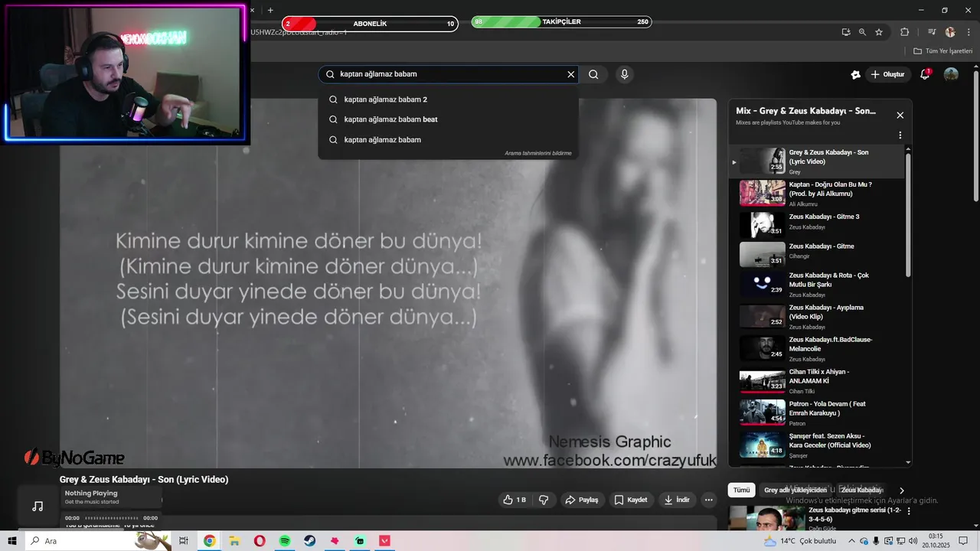Play 'Şanışer feat. Sezen Aksu - Kara Geceler'
980x551 pixels.
click(x=816, y=445)
